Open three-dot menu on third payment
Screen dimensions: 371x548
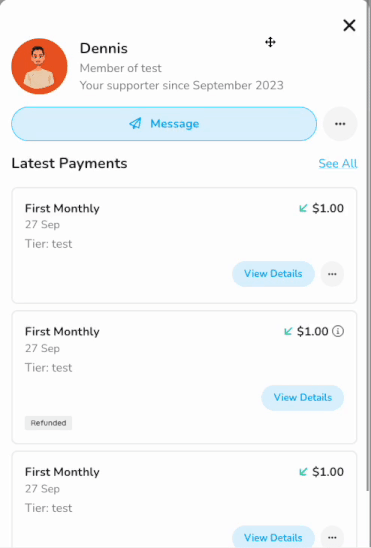[x=332, y=537]
